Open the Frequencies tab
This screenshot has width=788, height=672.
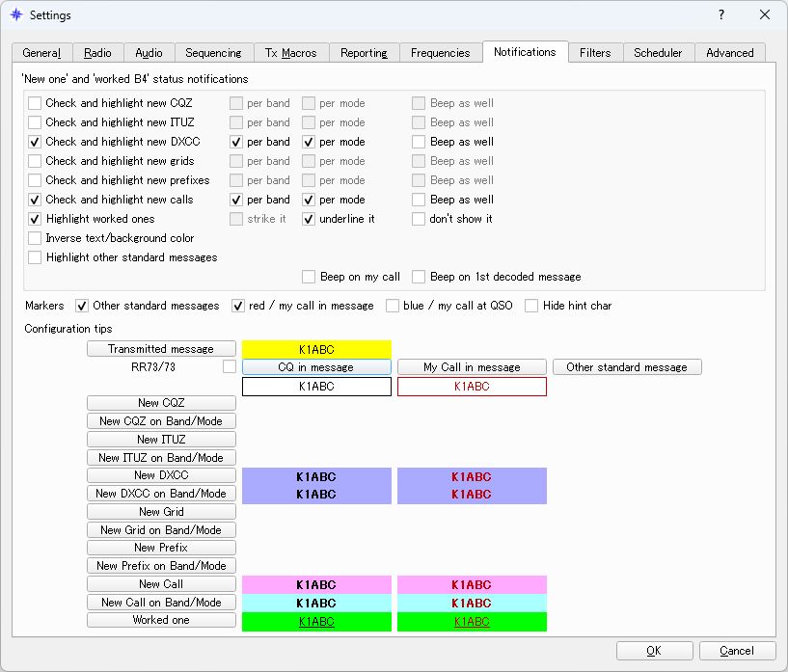441,53
